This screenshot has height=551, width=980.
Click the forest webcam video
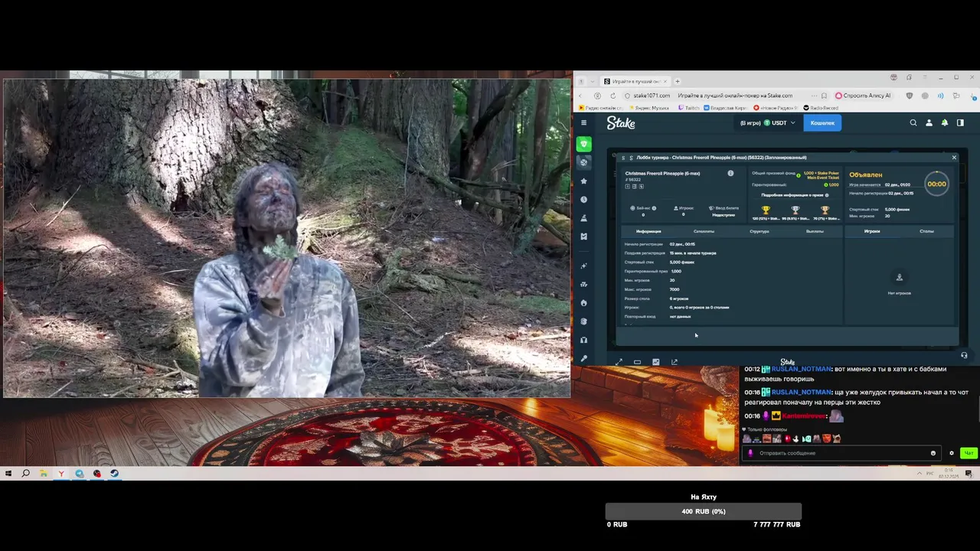click(x=286, y=238)
